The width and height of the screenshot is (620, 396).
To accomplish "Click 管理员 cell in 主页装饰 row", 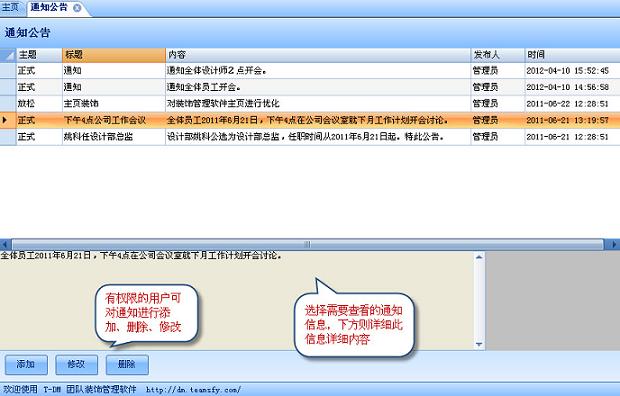I will point(498,104).
